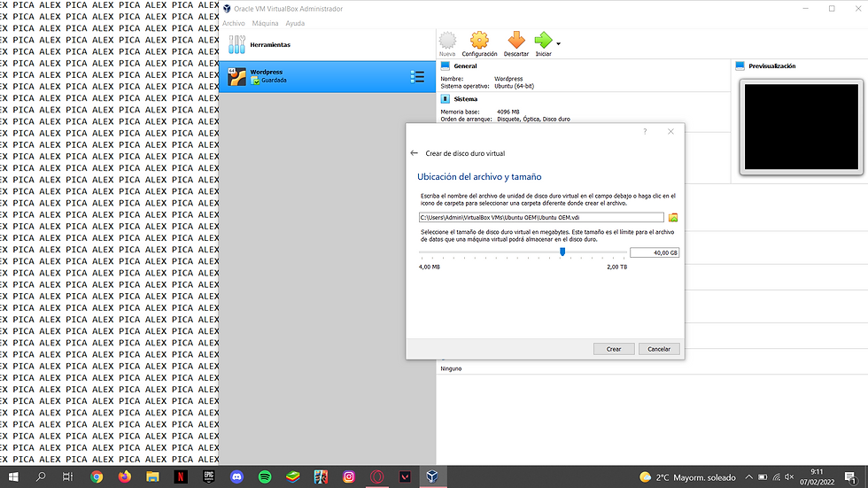Click the help question mark in dialog
Image resolution: width=868 pixels, height=488 pixels.
tap(645, 132)
